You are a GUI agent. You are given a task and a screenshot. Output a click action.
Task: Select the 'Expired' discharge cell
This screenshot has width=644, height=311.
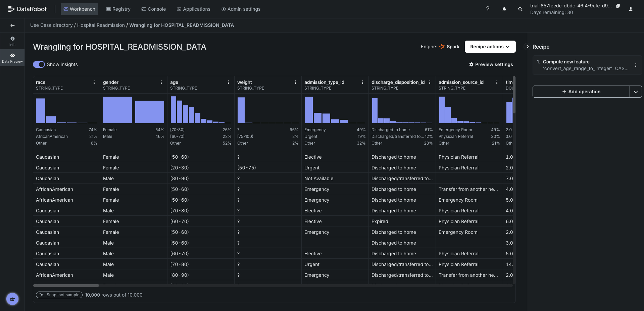tap(402, 221)
